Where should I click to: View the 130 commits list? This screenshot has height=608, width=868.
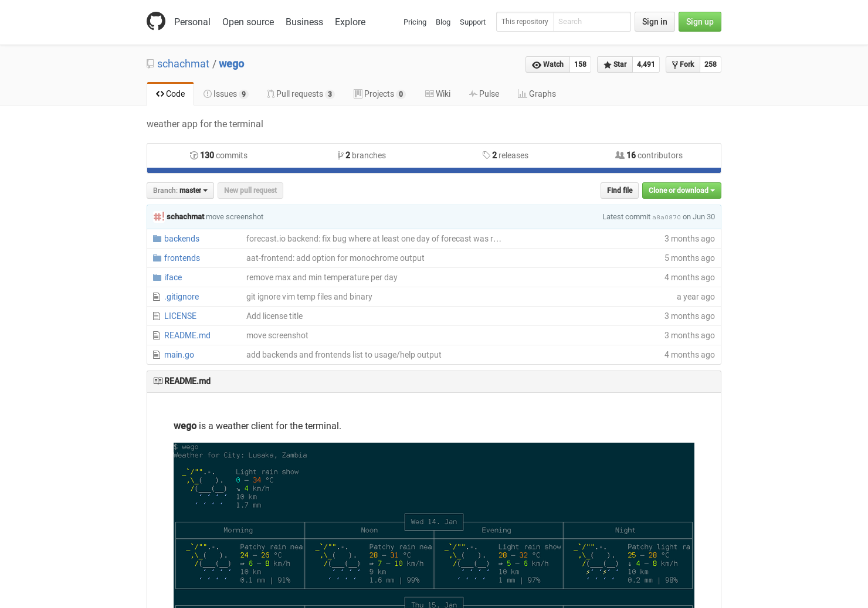[x=219, y=155]
